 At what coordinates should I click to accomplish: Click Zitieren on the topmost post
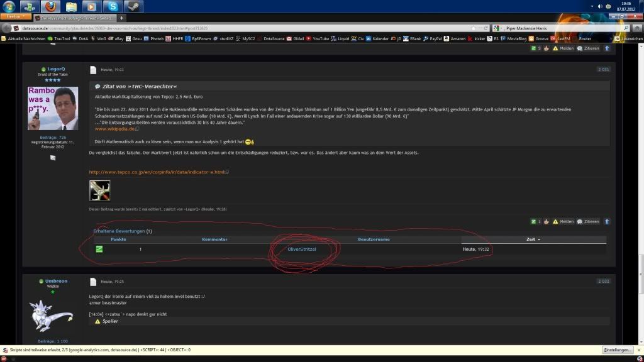point(588,48)
